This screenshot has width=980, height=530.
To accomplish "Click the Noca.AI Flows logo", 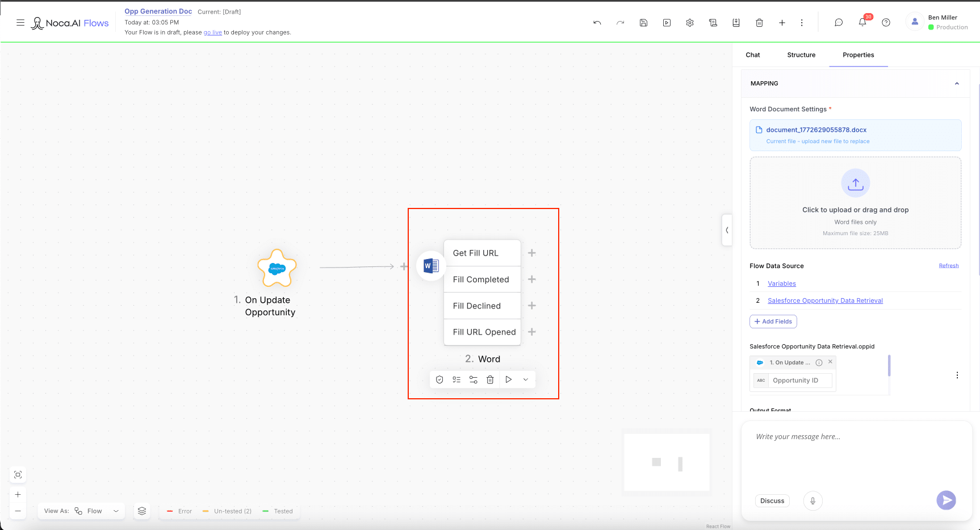I will [x=70, y=23].
